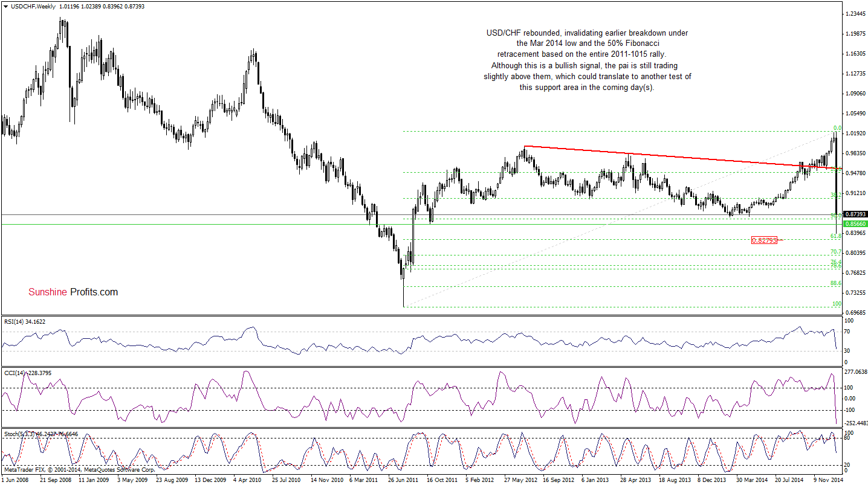
Task: Click the 0.73255 price axis label
Action: [855, 293]
